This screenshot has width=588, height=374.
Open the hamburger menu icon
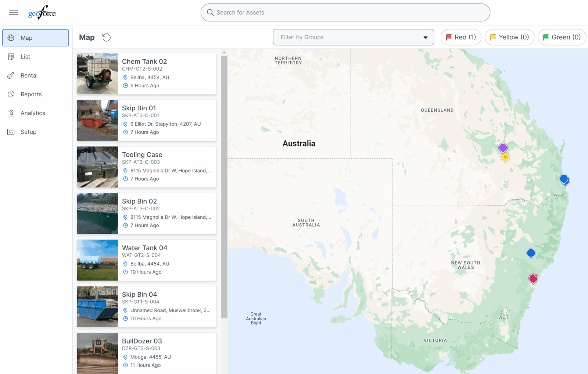tap(14, 13)
